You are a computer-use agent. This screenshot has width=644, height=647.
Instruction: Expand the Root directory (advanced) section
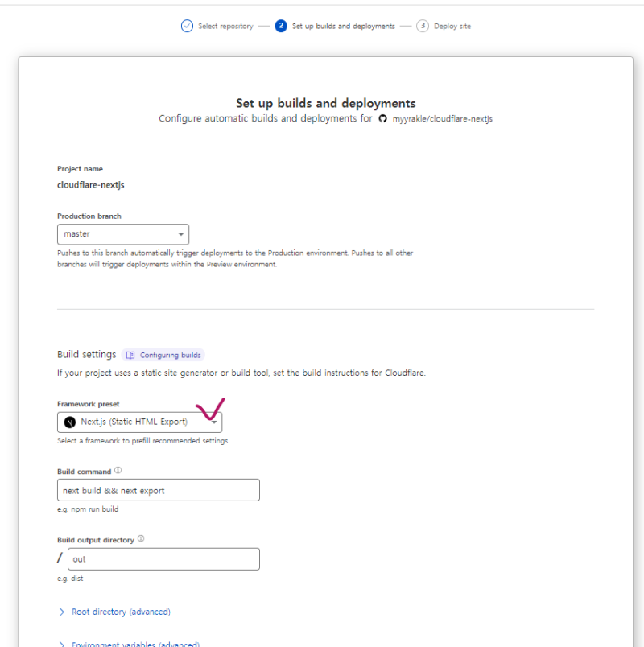(x=121, y=612)
